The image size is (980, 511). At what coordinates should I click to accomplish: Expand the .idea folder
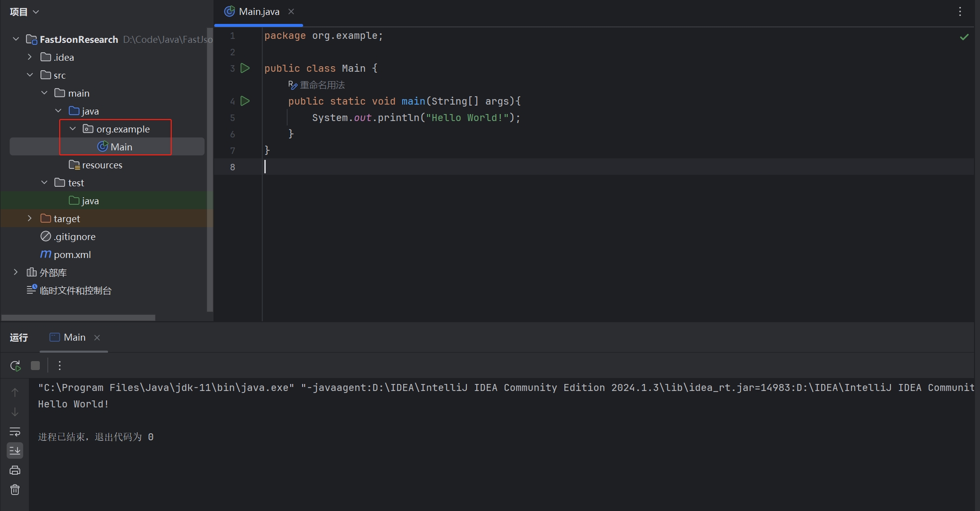tap(30, 57)
